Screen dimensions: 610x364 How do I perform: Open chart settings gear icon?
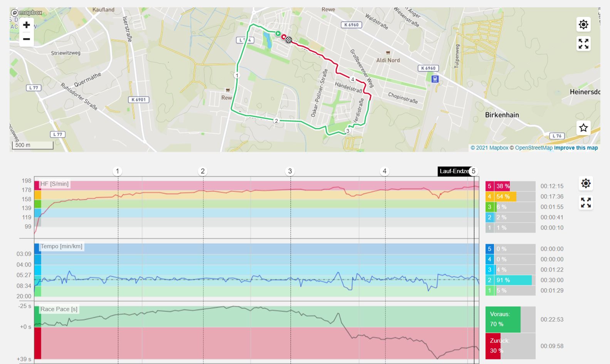[x=586, y=183]
